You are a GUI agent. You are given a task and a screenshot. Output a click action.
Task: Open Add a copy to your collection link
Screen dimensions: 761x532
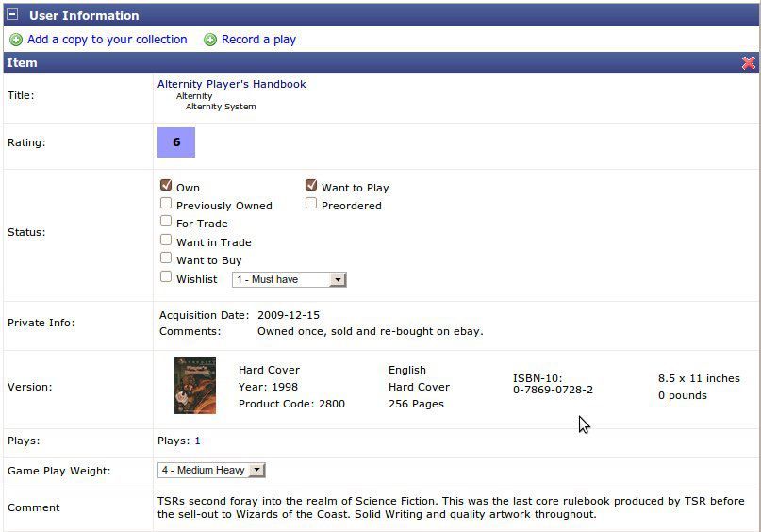click(108, 40)
